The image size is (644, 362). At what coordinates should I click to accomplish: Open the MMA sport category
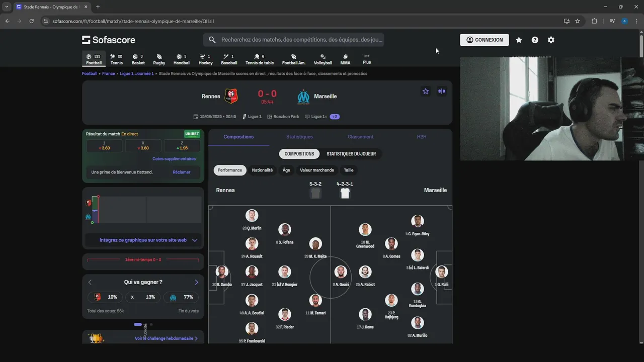pyautogui.click(x=345, y=59)
